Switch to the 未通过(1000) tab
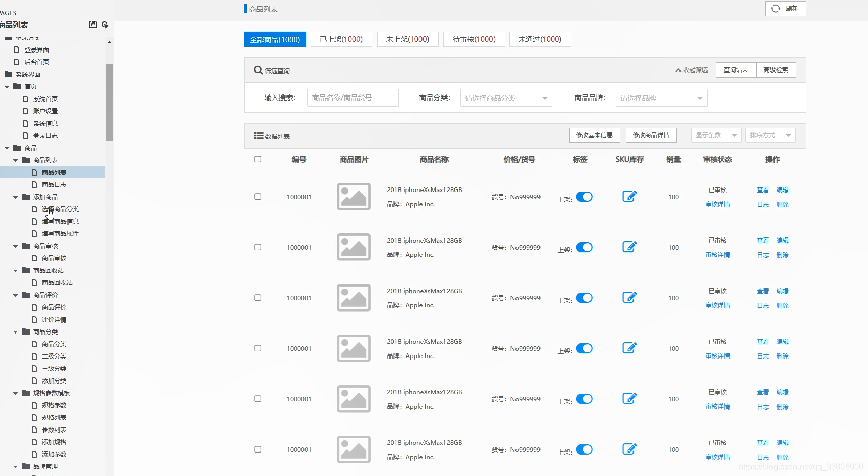 pos(540,39)
